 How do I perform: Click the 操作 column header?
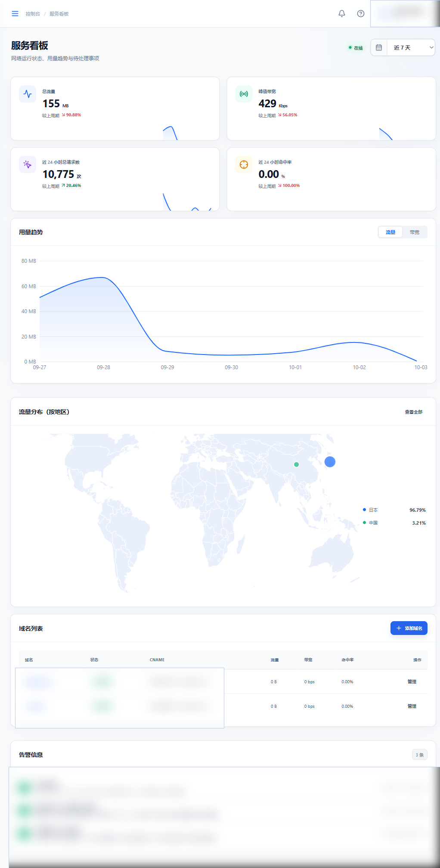tap(417, 660)
